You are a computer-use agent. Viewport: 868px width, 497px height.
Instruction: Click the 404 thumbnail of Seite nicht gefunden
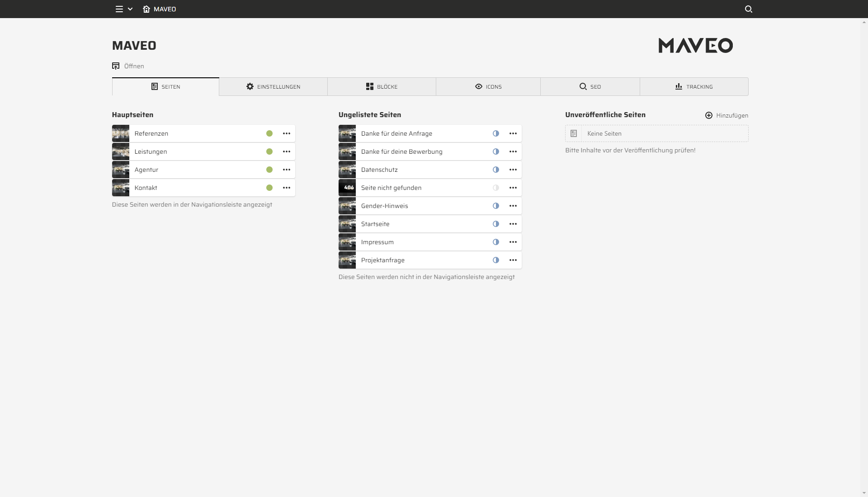347,188
